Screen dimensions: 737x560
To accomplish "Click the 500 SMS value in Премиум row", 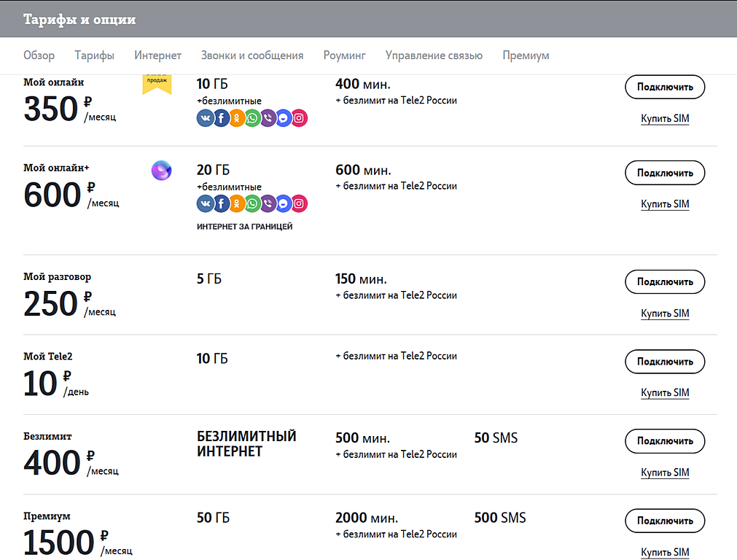I will tap(500, 518).
